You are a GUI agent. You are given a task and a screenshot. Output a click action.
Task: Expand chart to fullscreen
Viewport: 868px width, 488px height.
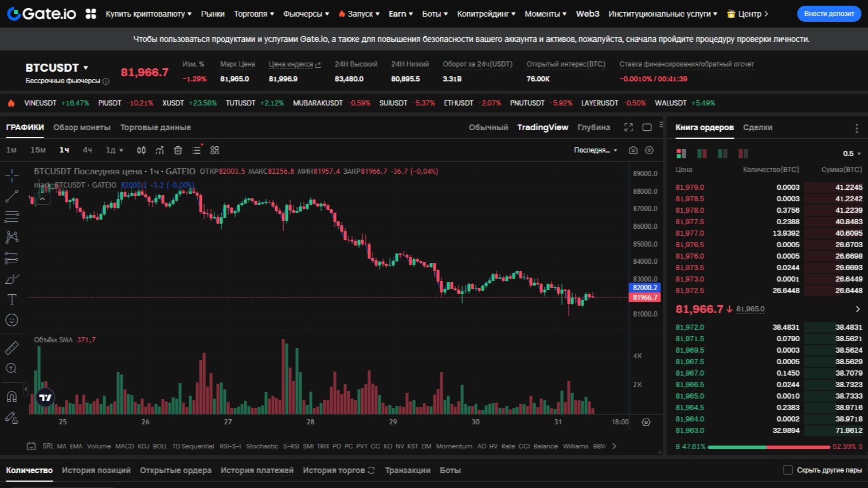click(x=628, y=127)
